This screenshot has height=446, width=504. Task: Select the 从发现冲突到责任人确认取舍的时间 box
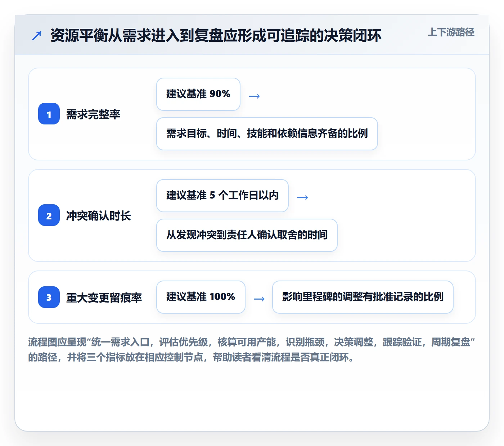[247, 235]
